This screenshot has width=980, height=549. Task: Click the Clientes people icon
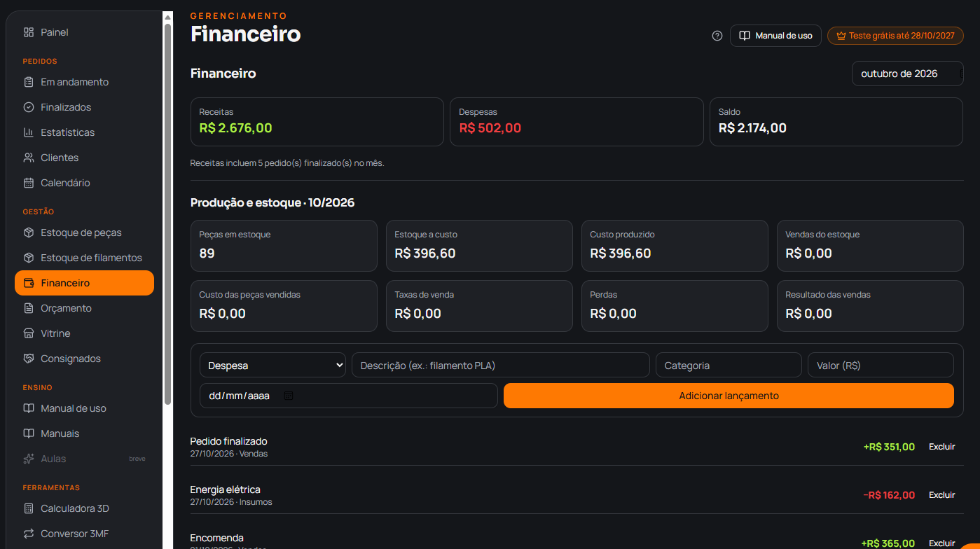[29, 158]
